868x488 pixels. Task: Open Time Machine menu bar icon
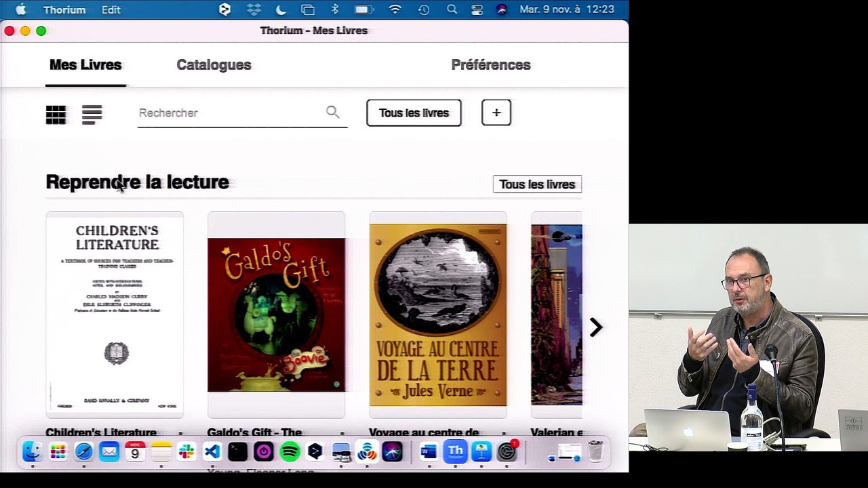424,9
